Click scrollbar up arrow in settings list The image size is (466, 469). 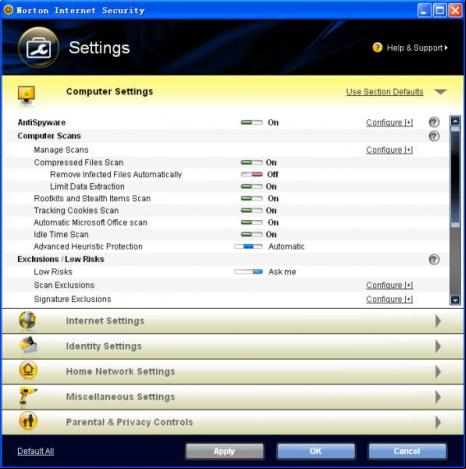click(x=455, y=120)
